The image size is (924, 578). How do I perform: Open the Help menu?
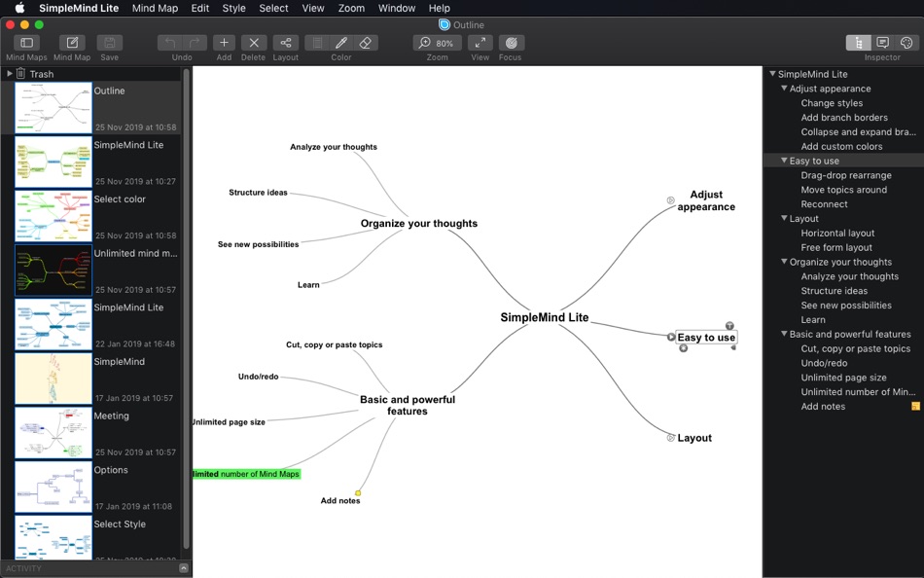tap(440, 8)
